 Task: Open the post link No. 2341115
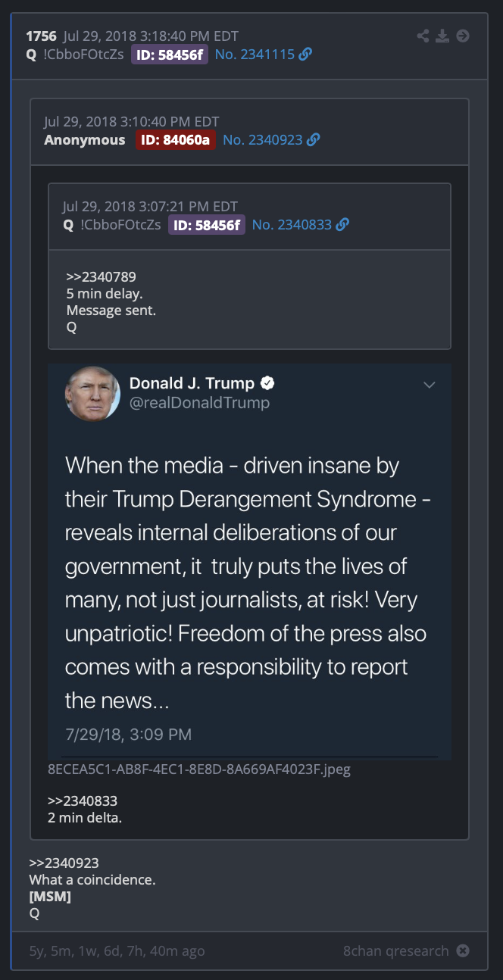pos(255,55)
